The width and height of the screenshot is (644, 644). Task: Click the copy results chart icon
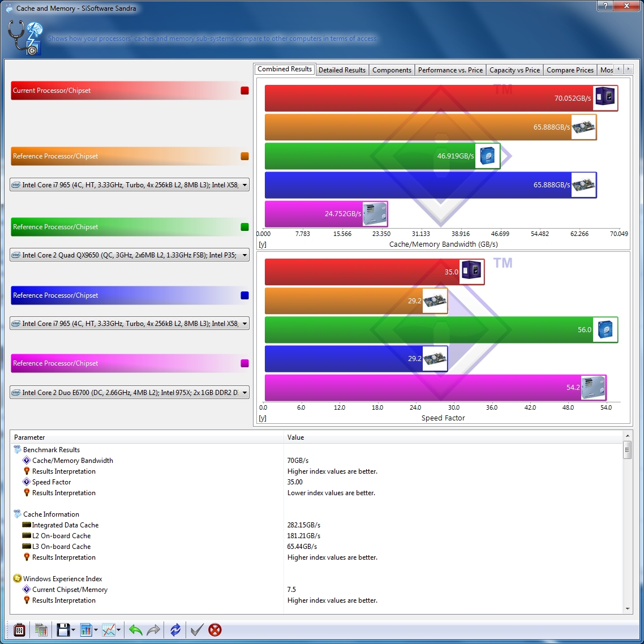(41, 630)
